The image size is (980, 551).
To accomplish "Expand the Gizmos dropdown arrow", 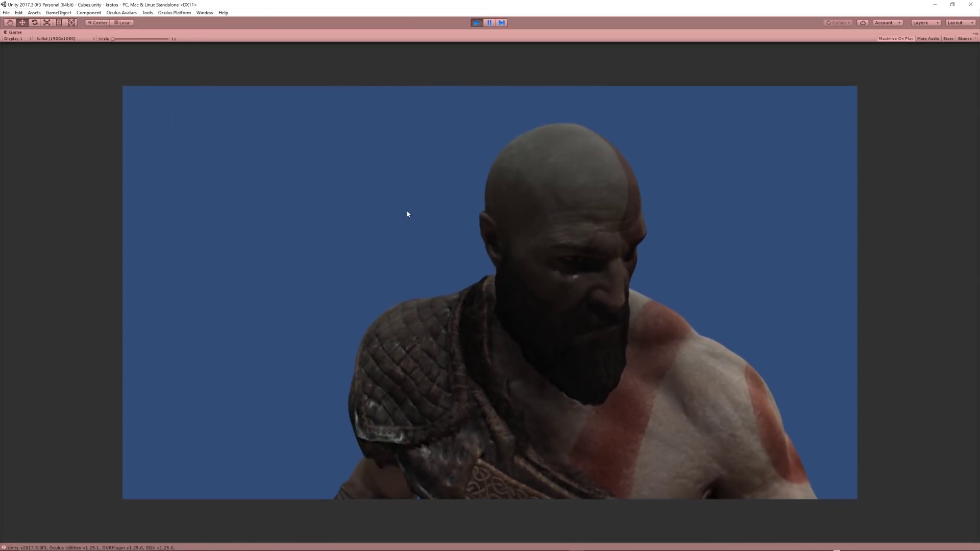I will [x=975, y=39].
